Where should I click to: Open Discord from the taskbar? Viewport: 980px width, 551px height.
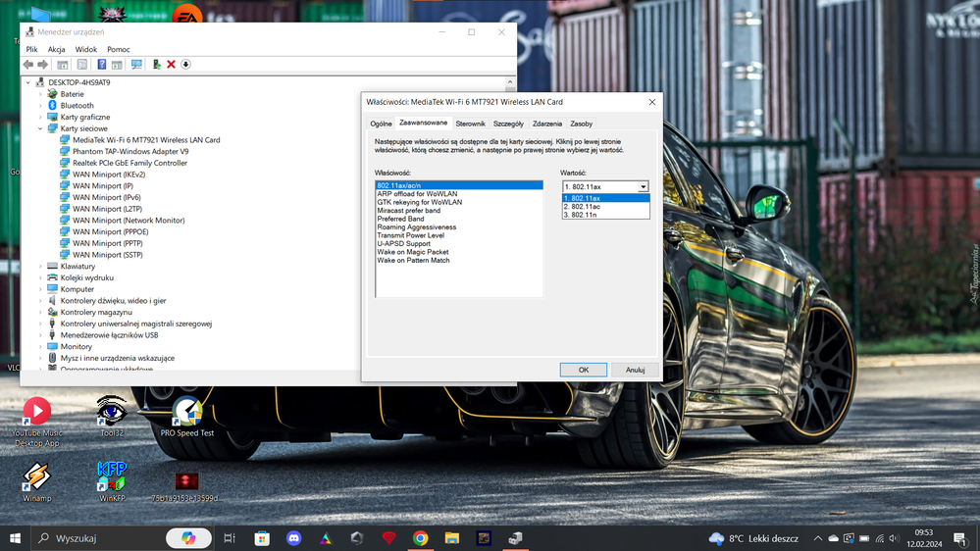point(292,538)
